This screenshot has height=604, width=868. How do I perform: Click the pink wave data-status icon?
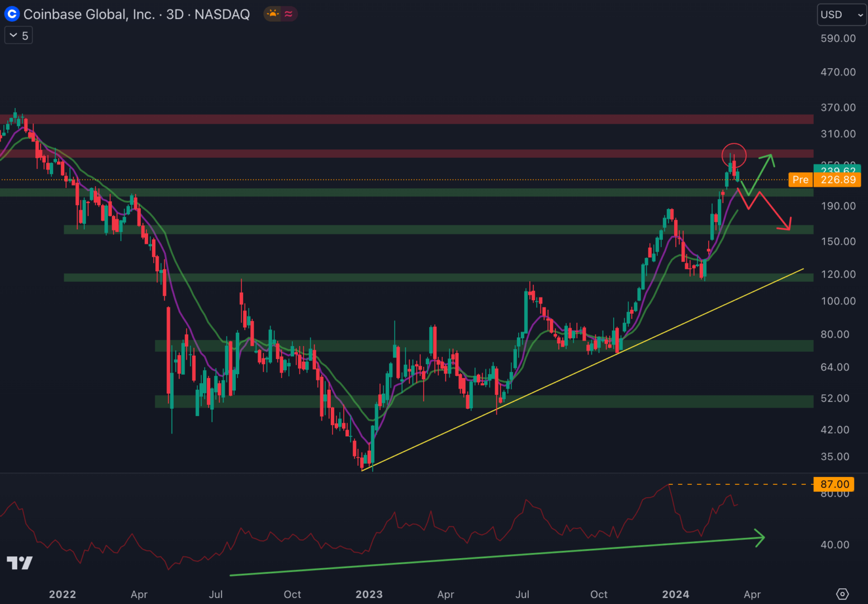(x=288, y=14)
